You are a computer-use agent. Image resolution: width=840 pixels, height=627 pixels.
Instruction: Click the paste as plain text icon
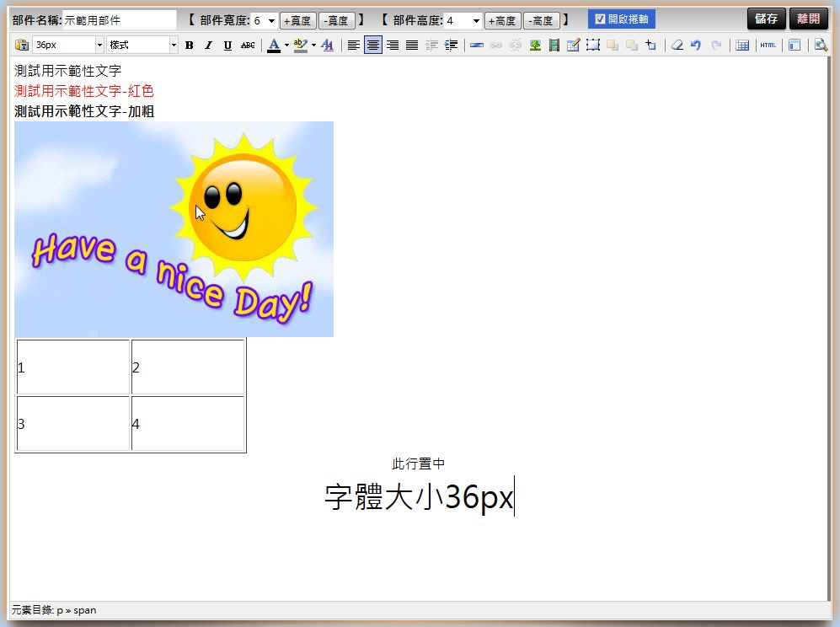22,46
